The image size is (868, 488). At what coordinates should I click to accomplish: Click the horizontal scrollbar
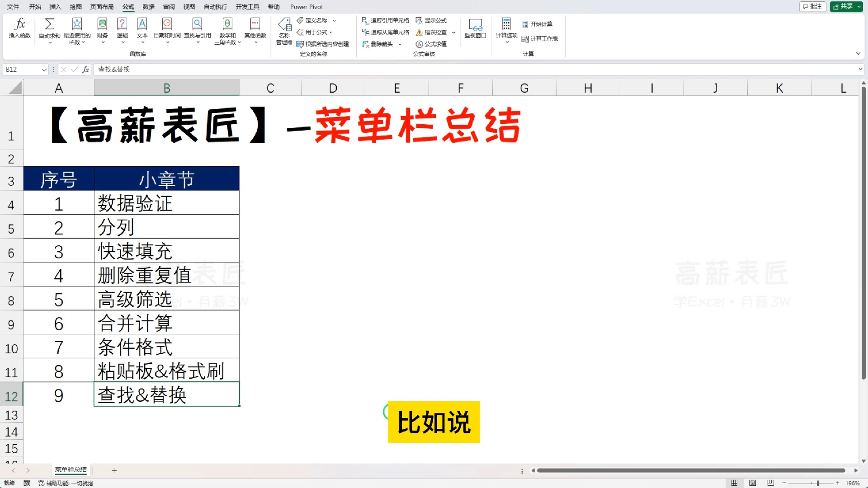tap(691, 470)
